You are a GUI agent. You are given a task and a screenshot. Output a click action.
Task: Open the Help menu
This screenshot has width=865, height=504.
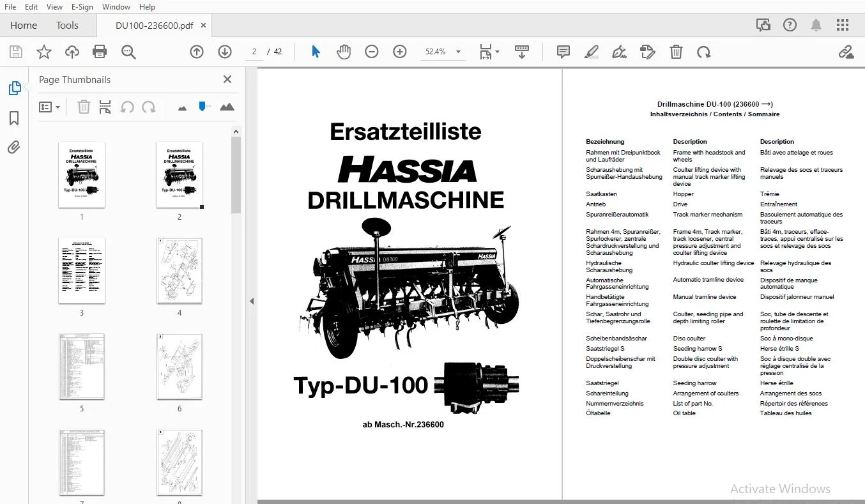click(147, 6)
